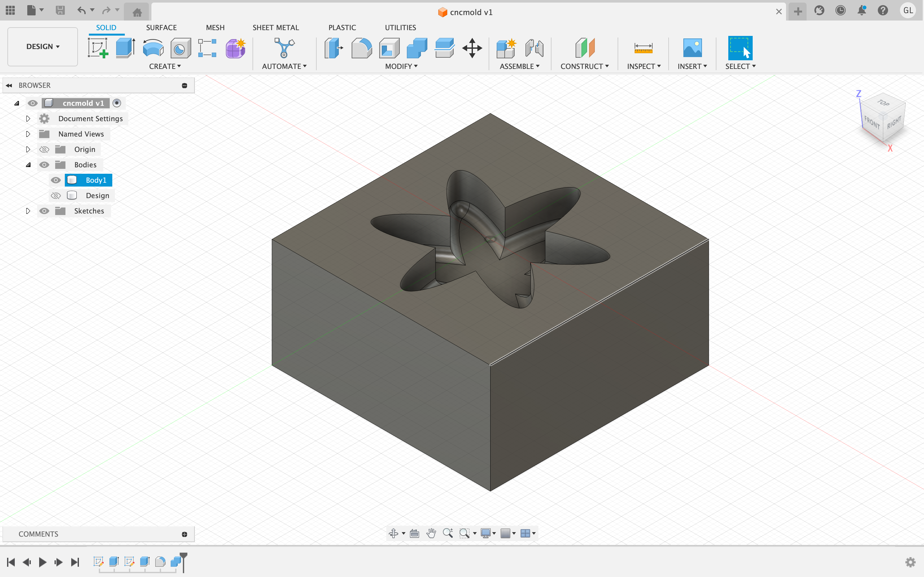This screenshot has width=924, height=577.
Task: Open the DESIGN workspace dropdown
Action: [43, 46]
